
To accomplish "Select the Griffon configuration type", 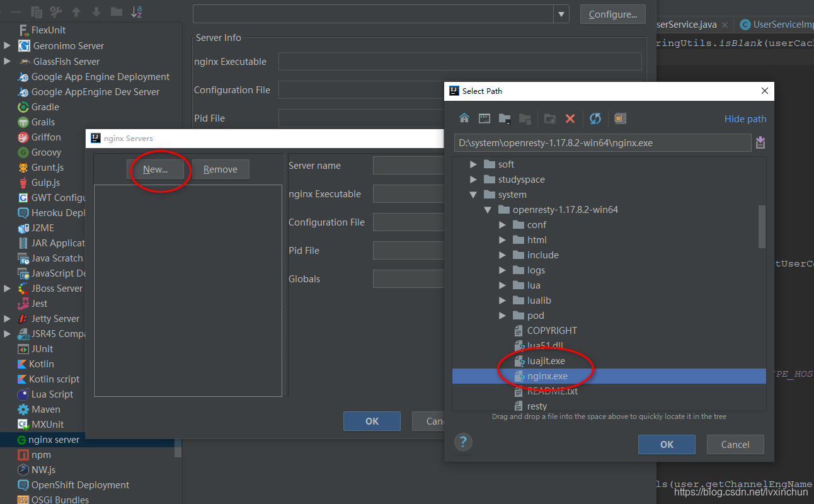I will coord(39,137).
